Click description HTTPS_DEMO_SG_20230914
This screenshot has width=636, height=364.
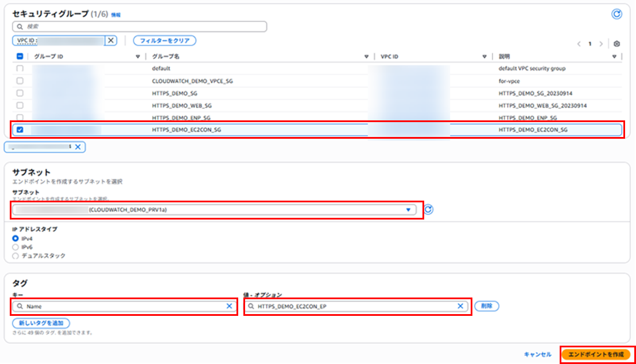point(536,93)
